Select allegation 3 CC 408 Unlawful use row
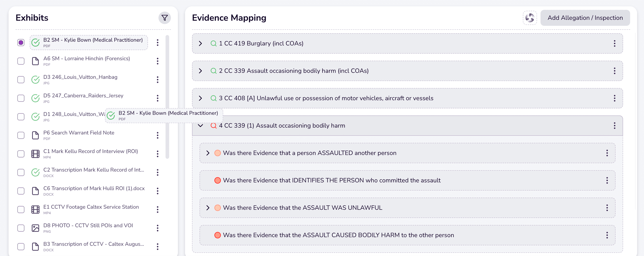644x256 pixels. click(x=326, y=98)
